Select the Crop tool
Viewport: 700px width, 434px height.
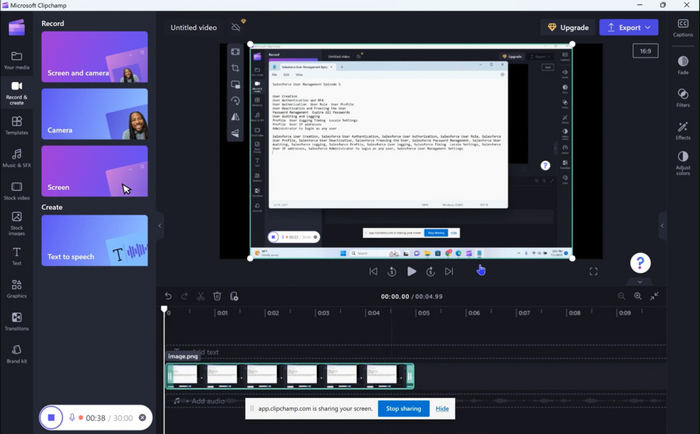[235, 68]
